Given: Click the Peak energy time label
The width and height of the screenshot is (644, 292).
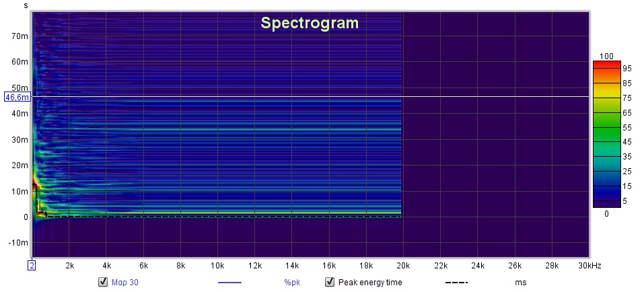Looking at the screenshot, I should 369,283.
